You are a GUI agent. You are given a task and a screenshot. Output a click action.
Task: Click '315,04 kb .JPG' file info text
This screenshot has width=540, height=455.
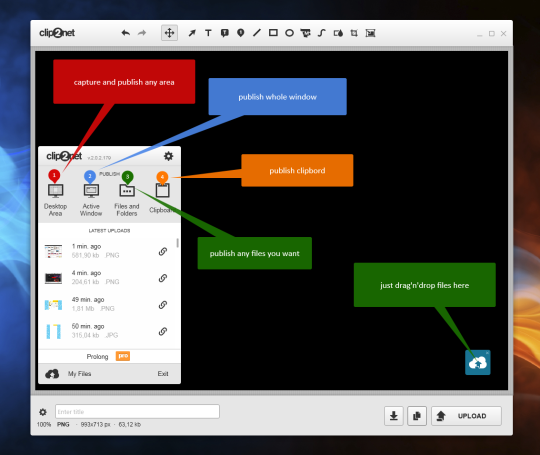click(x=95, y=335)
